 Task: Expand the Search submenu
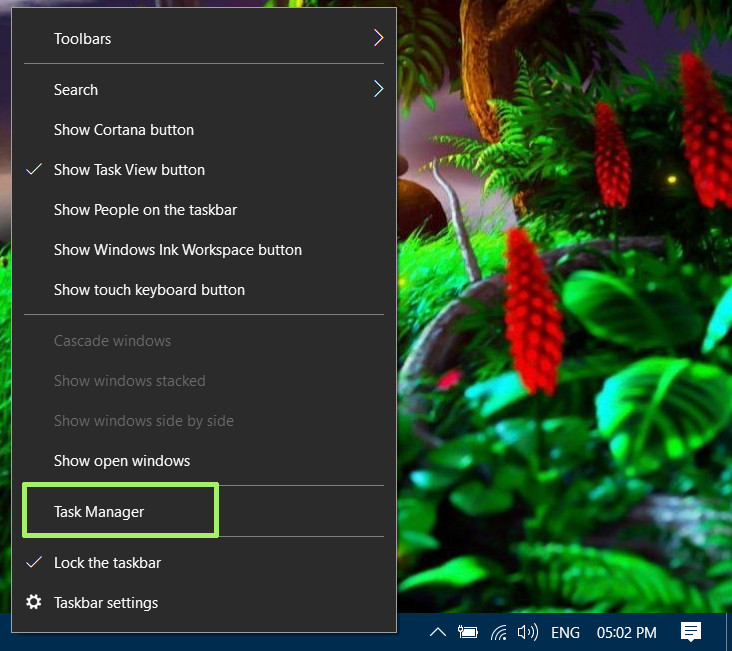(204, 89)
